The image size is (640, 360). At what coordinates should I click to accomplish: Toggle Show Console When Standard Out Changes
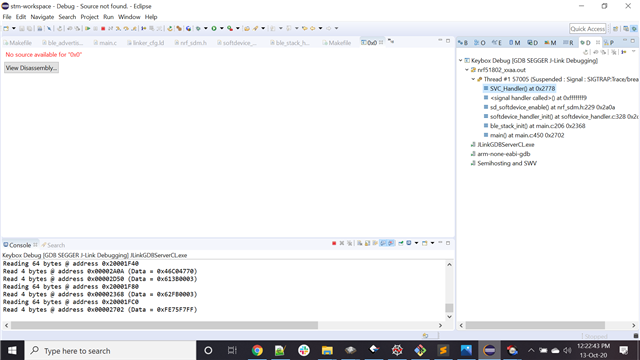383,243
